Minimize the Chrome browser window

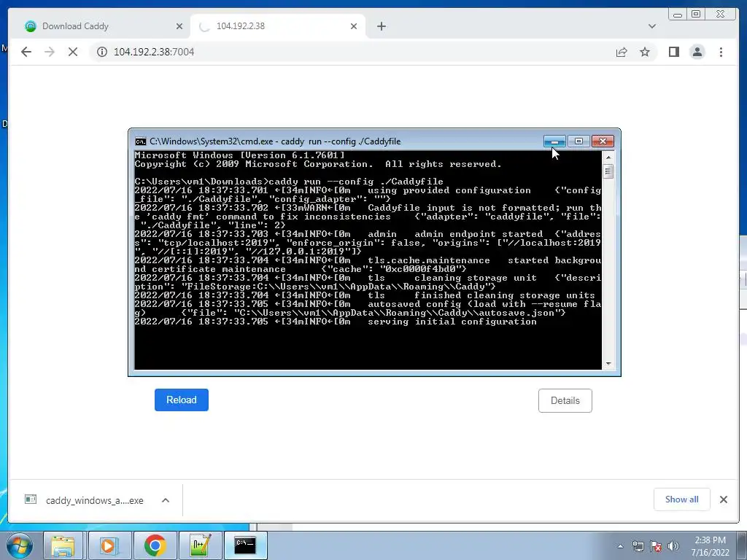click(x=678, y=15)
